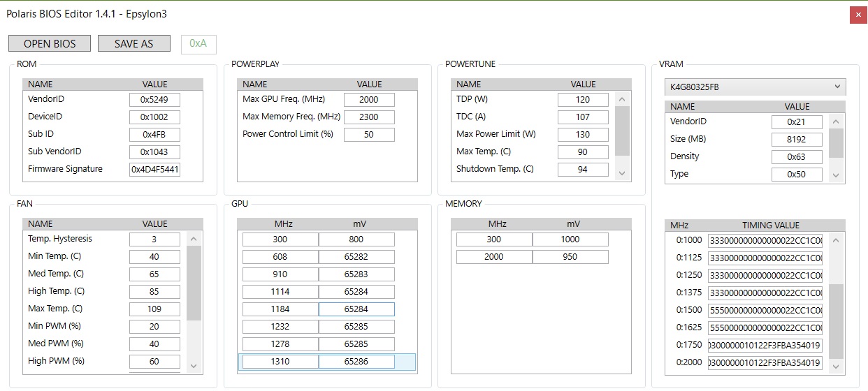Select the 0:1250 timing value field

pos(765,275)
